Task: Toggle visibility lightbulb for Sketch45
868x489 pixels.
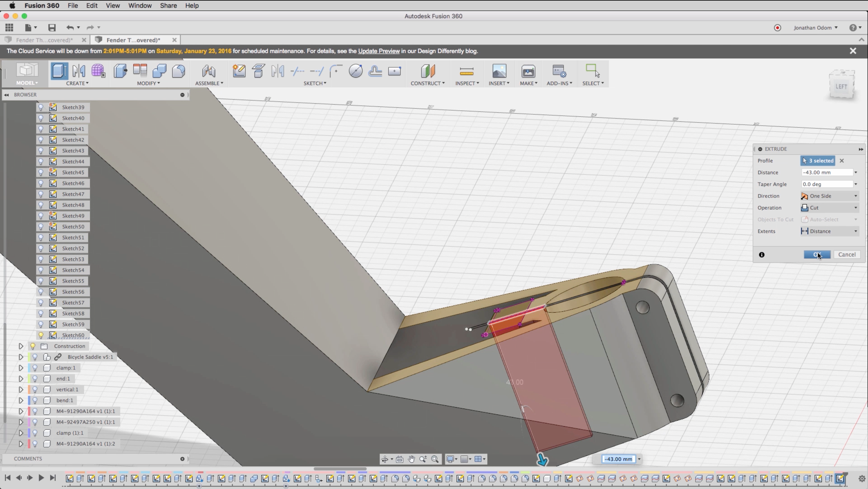Action: 41,172
